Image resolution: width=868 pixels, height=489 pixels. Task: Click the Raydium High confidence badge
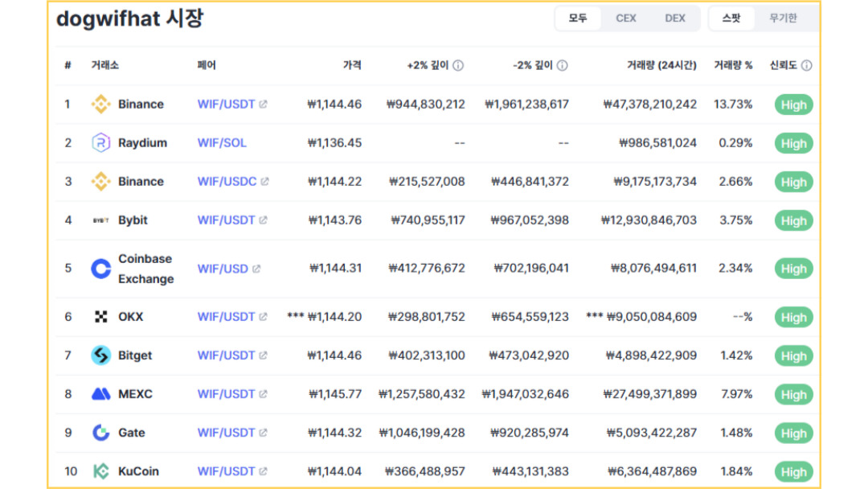(793, 143)
